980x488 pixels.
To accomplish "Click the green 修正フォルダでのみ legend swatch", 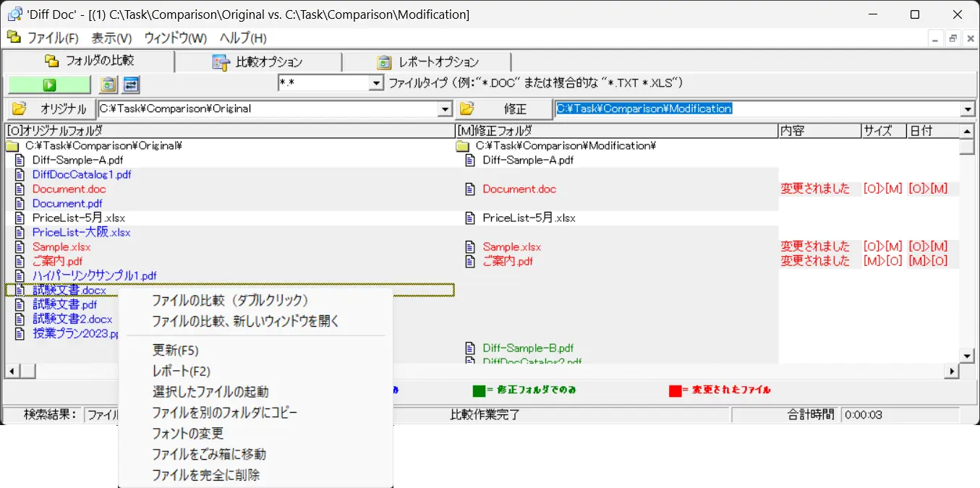I will pyautogui.click(x=478, y=390).
